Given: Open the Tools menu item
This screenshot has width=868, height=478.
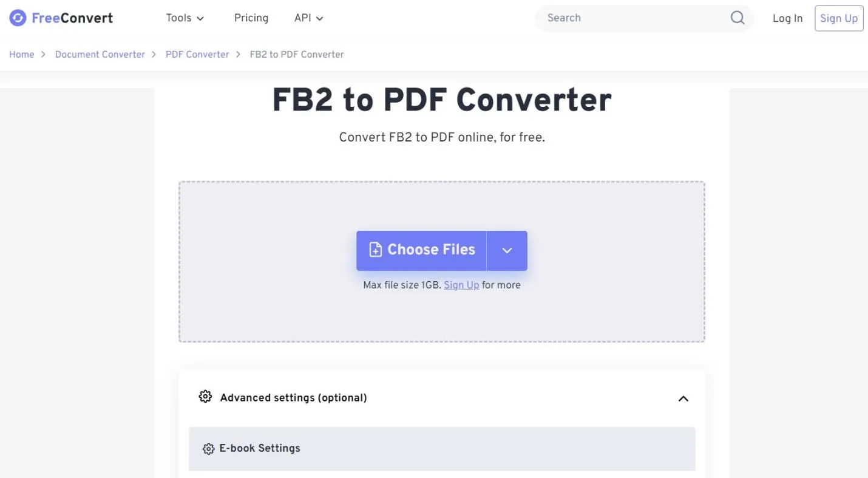Looking at the screenshot, I should 180,18.
